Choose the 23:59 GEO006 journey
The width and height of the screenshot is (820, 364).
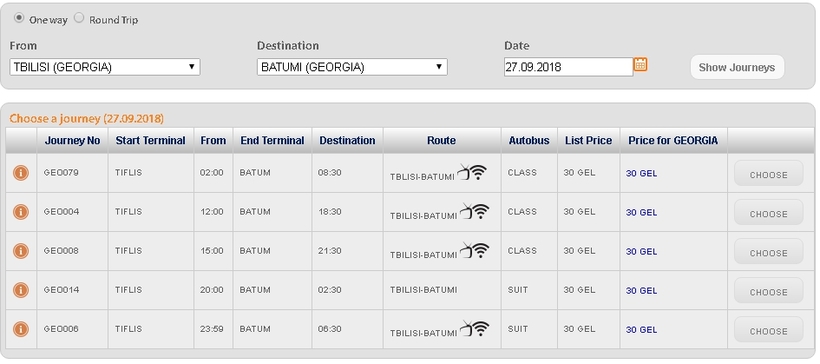pos(768,330)
